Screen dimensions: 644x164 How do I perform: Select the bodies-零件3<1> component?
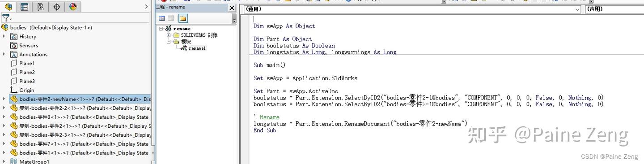point(79,117)
